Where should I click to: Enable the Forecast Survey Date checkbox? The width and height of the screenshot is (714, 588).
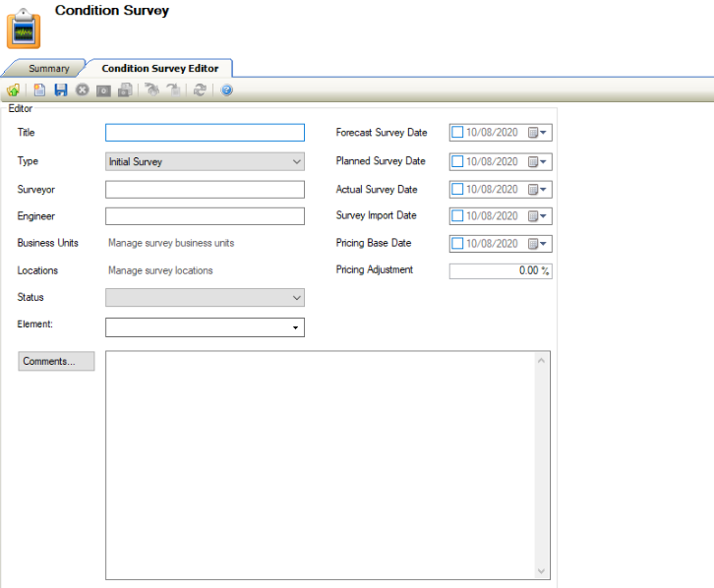[x=457, y=133]
